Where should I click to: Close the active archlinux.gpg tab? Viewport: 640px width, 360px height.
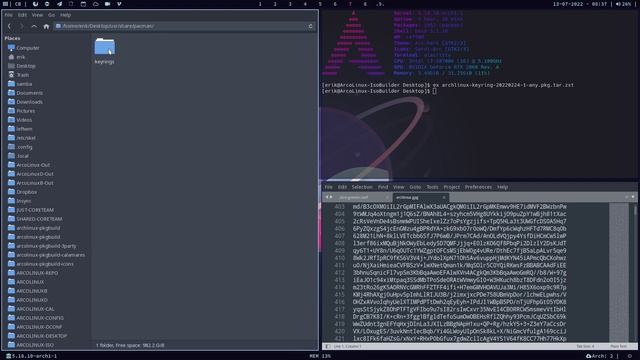[x=444, y=198]
